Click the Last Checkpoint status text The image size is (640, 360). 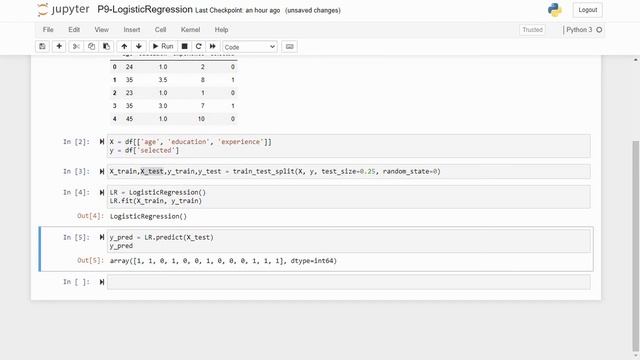point(238,11)
